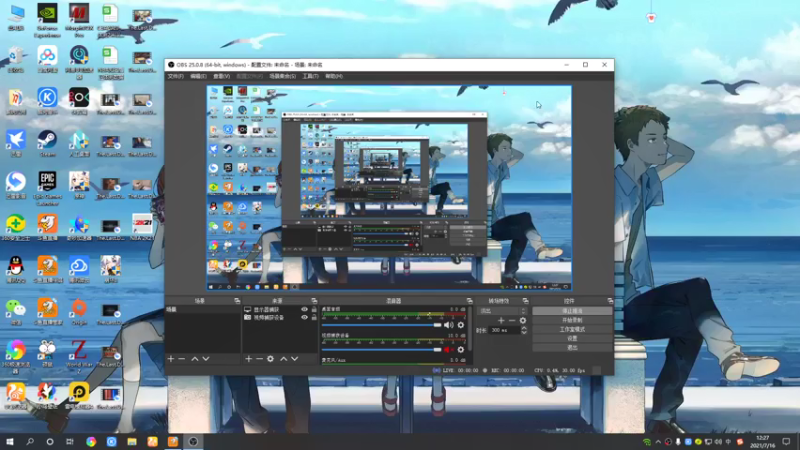
Task: Open transition properties gear icon
Action: pos(522,320)
